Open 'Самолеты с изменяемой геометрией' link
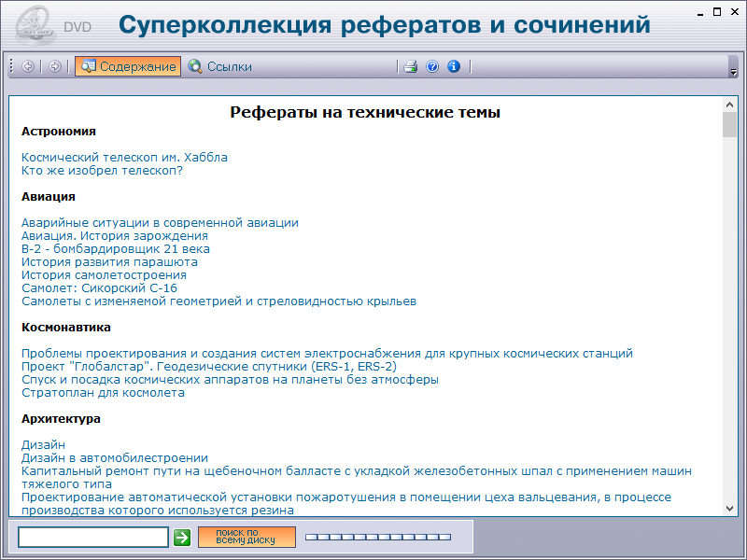This screenshot has height=560, width=747. pos(218,301)
